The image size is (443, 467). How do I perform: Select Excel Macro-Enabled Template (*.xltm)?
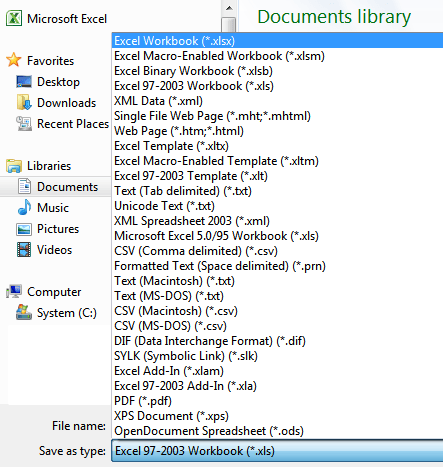pos(277,161)
